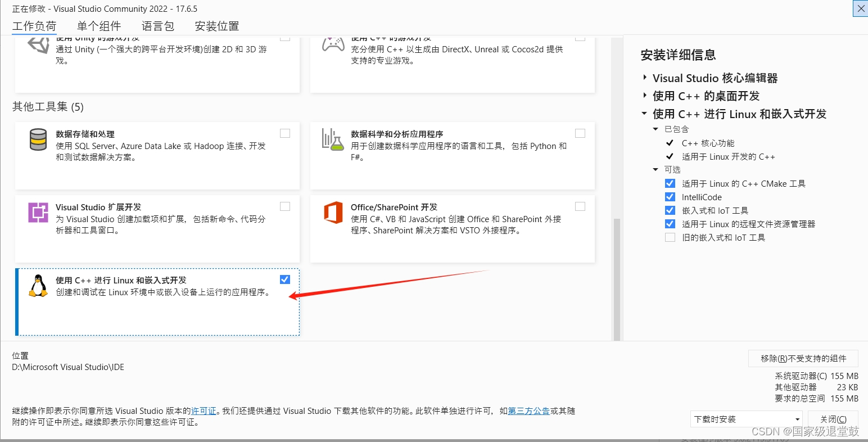Screen dimensions: 868x442
Task: Collapse the 可选 section
Action: pos(655,170)
